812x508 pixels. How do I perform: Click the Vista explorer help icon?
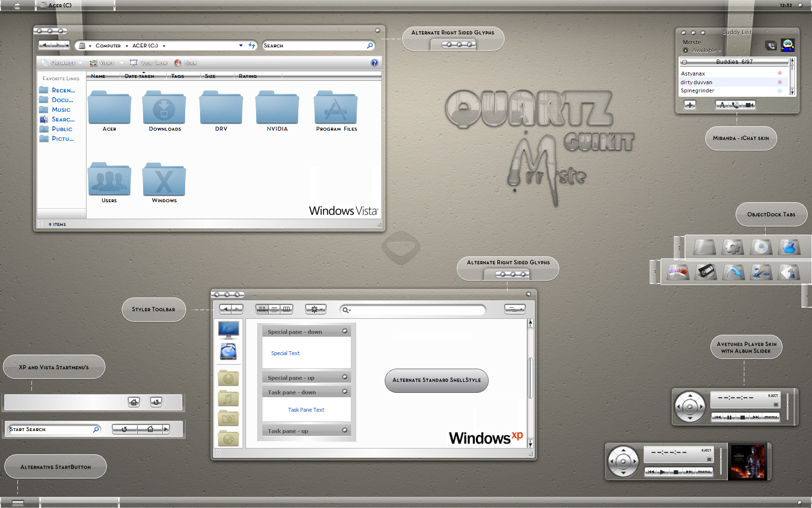pyautogui.click(x=375, y=63)
